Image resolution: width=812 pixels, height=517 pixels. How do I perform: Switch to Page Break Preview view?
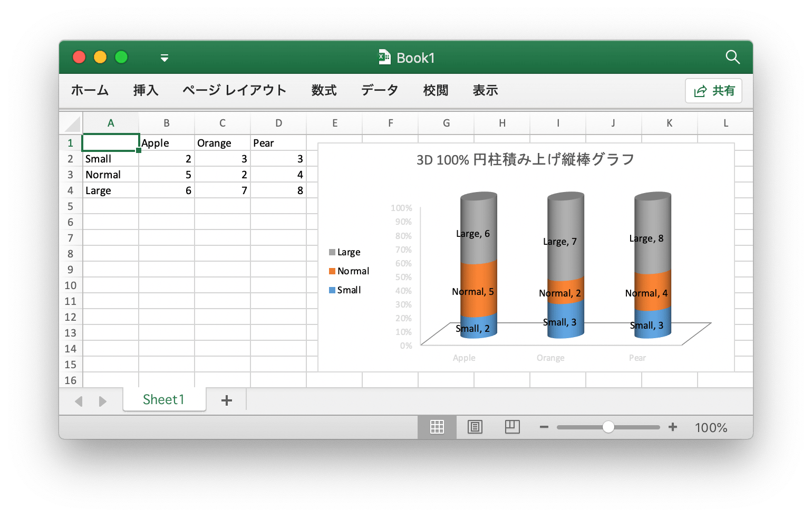512,427
